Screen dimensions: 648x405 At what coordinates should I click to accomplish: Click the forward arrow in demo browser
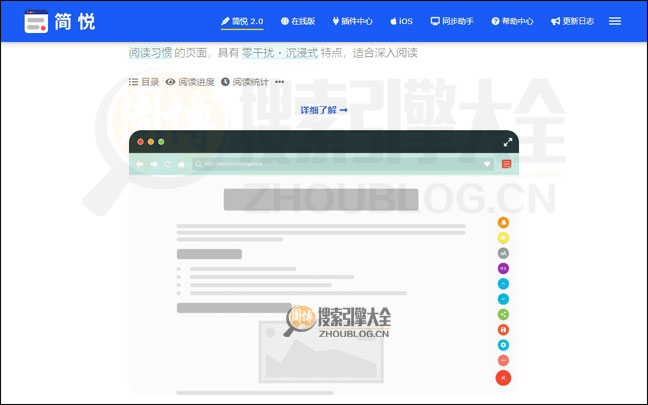(154, 164)
